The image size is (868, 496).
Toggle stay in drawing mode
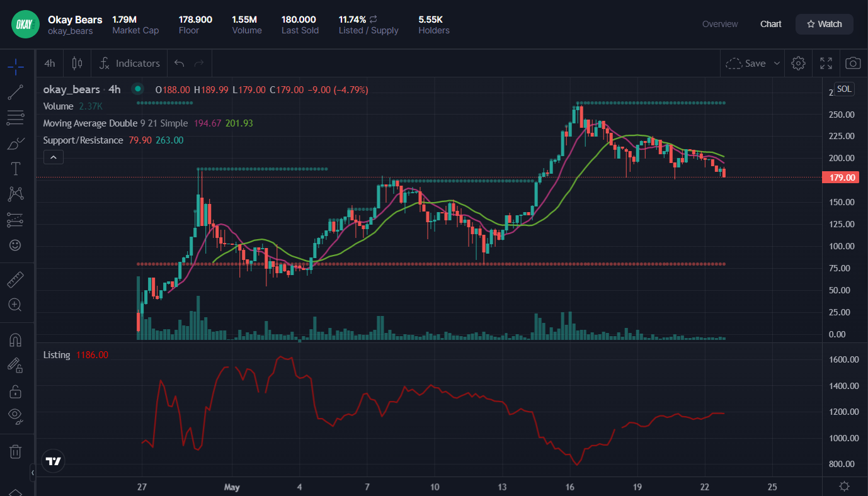[x=16, y=365]
